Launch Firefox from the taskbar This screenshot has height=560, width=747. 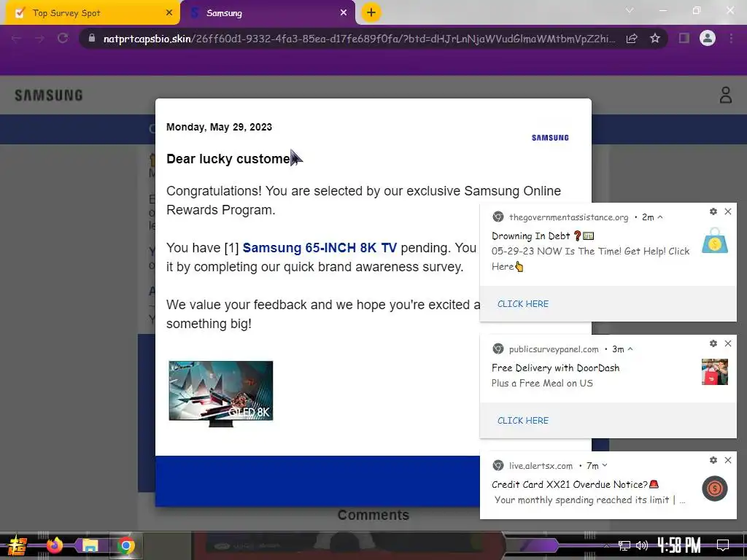click(x=54, y=545)
